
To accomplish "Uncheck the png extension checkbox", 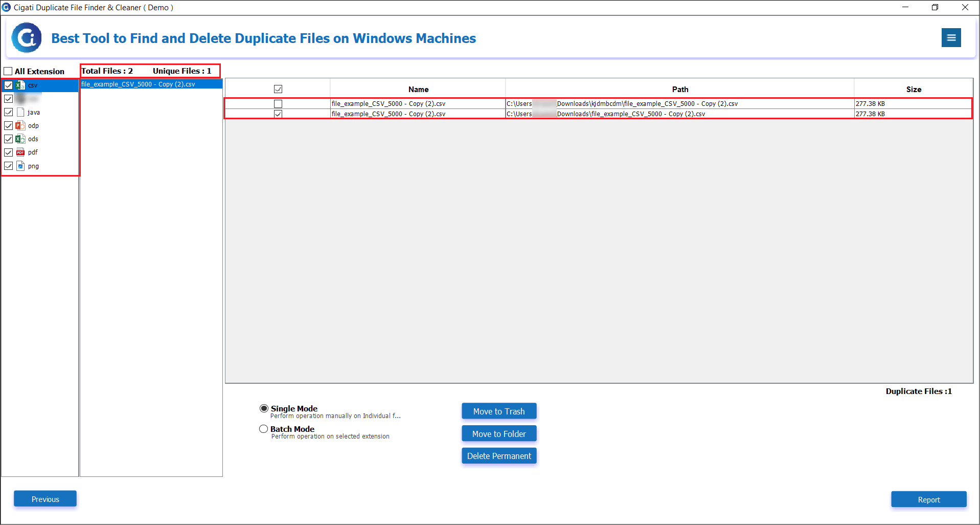I will click(8, 166).
